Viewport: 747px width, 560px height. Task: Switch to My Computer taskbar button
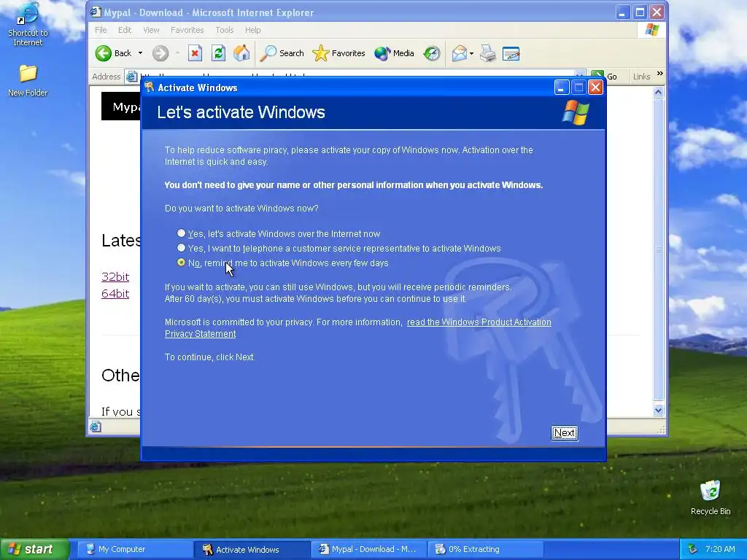point(136,549)
